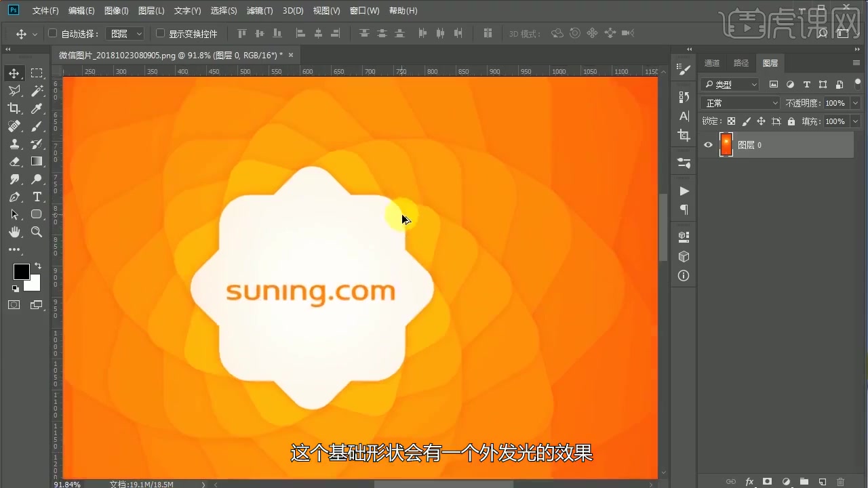Expand the toolbox double-arrow
Image resolution: width=868 pixels, height=488 pixels.
point(8,49)
